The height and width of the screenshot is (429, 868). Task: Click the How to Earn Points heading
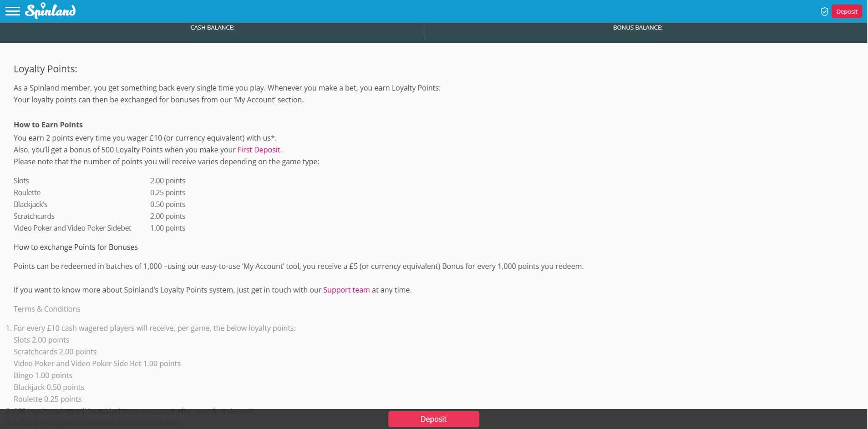click(48, 125)
